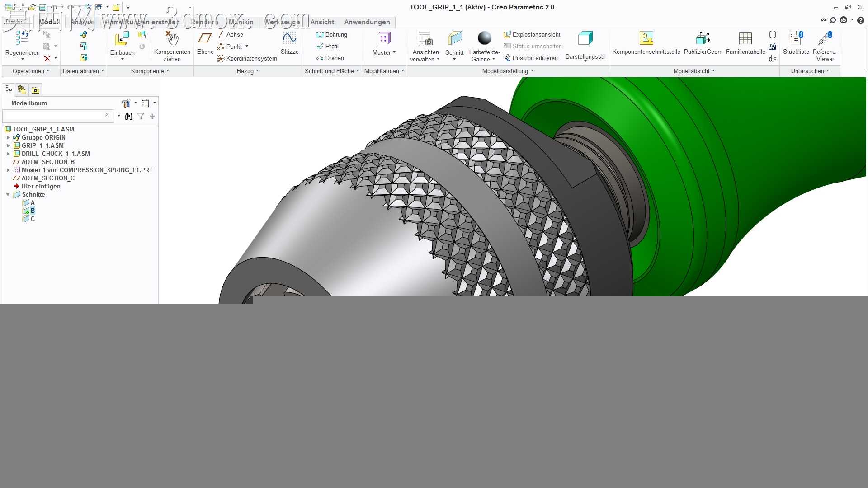
Task: Open the Manikin ribbon tab
Action: tap(241, 22)
